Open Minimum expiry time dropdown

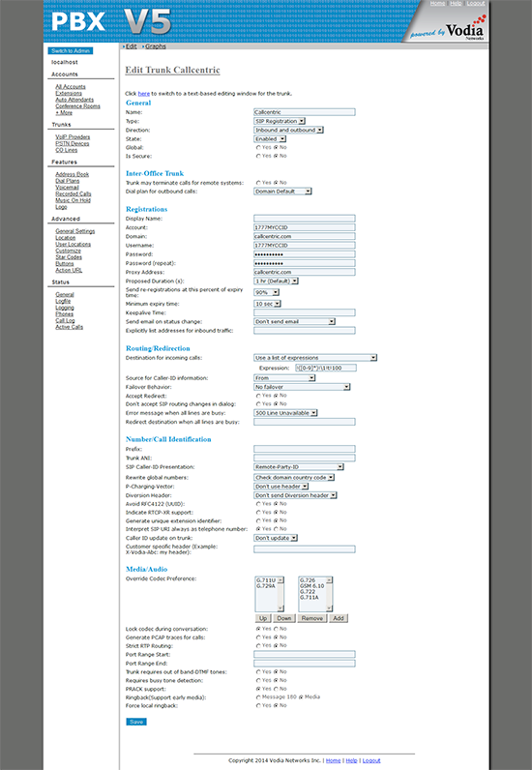coord(267,304)
